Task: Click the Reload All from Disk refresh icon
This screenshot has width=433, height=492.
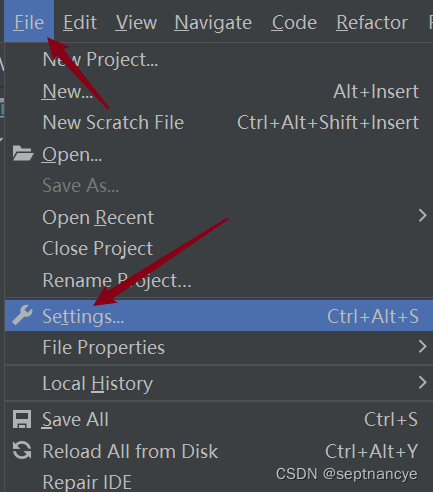Action: point(22,450)
